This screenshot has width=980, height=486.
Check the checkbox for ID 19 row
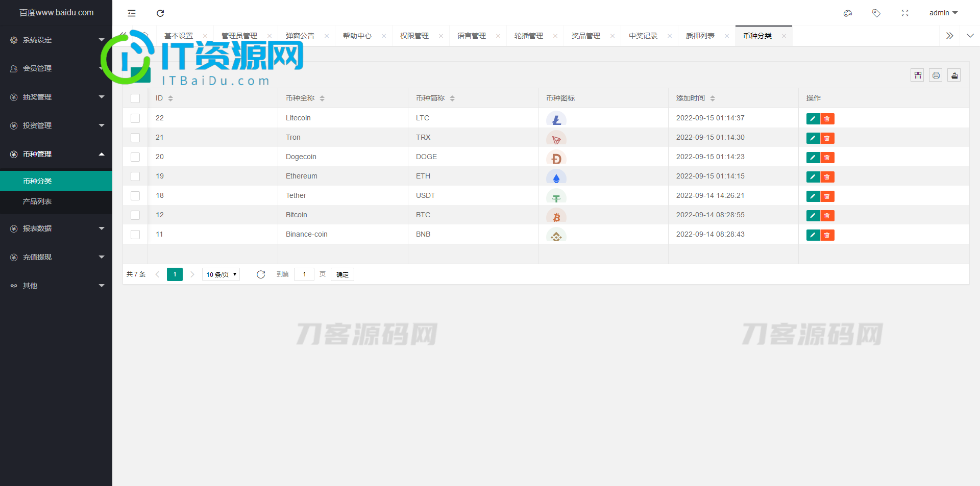coord(135,176)
